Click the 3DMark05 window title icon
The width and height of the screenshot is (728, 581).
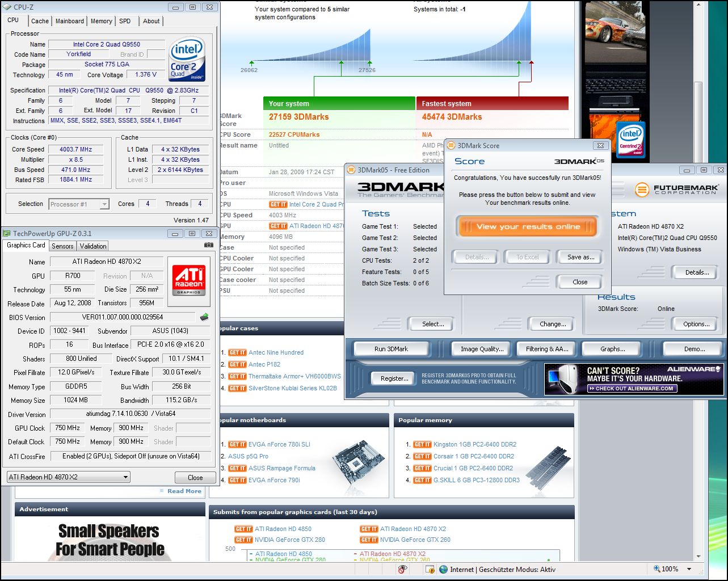(x=351, y=170)
